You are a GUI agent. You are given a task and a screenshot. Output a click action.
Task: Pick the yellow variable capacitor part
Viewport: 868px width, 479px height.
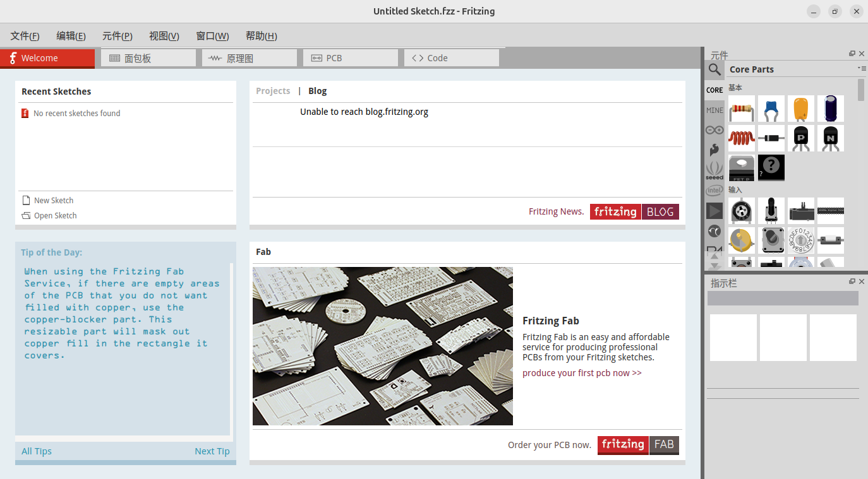coord(742,240)
